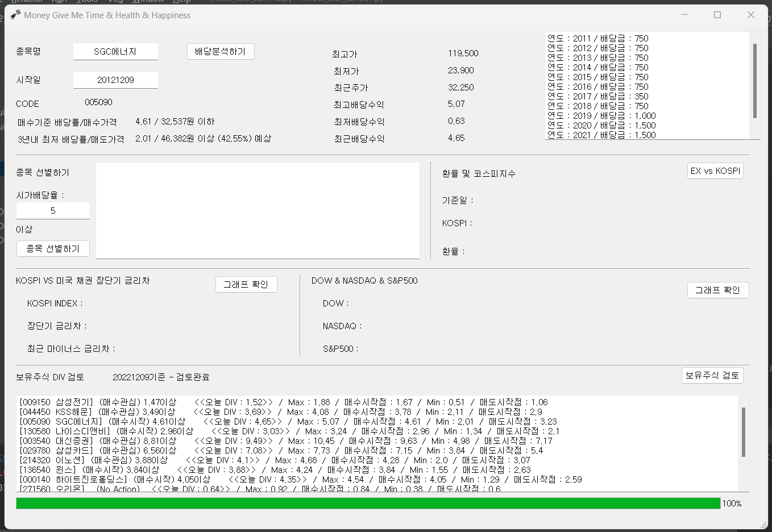
Task: Close the Money Give Me Time window
Action: coord(751,15)
